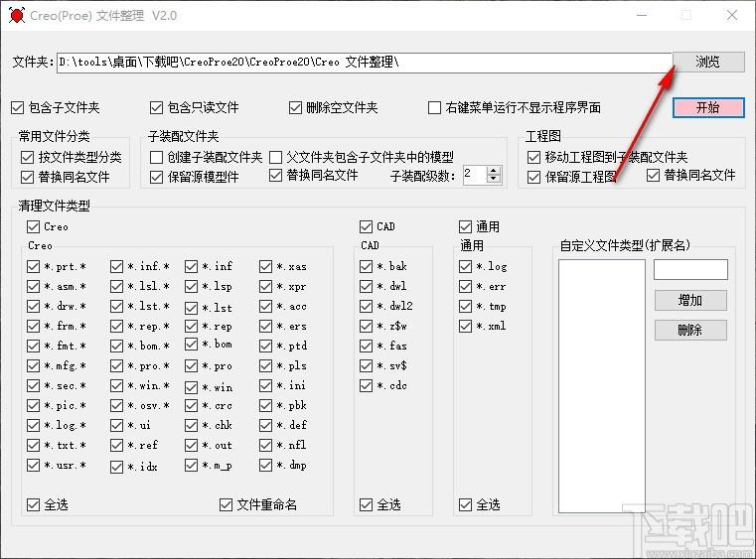Screen dimensions: 756x559
Task: Click the 增加 add button
Action: (690, 300)
